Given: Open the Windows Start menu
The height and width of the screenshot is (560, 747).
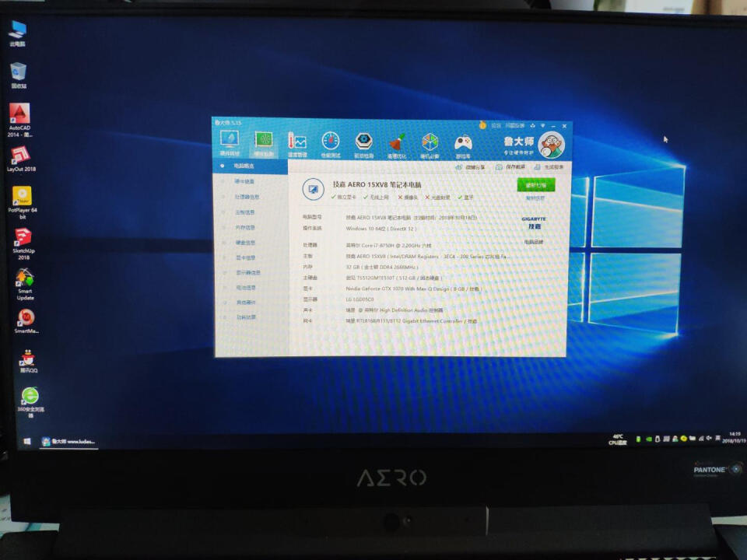Looking at the screenshot, I should tap(27, 442).
